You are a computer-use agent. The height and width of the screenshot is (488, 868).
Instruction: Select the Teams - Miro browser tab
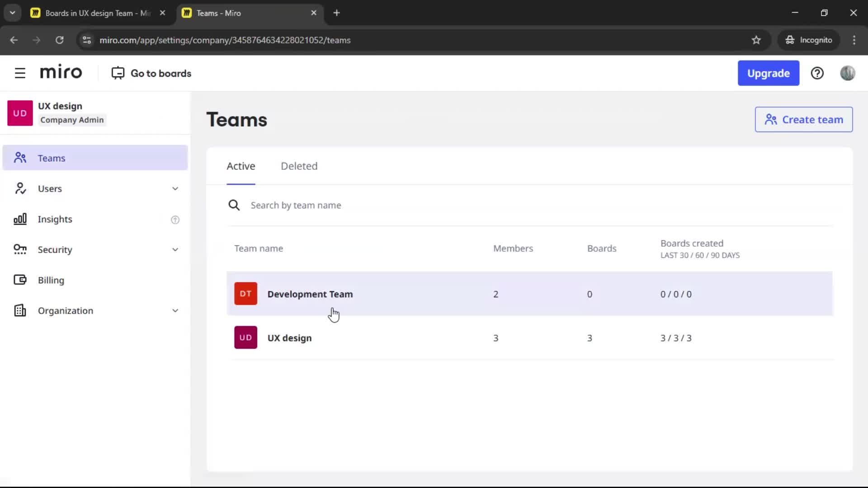(x=250, y=13)
